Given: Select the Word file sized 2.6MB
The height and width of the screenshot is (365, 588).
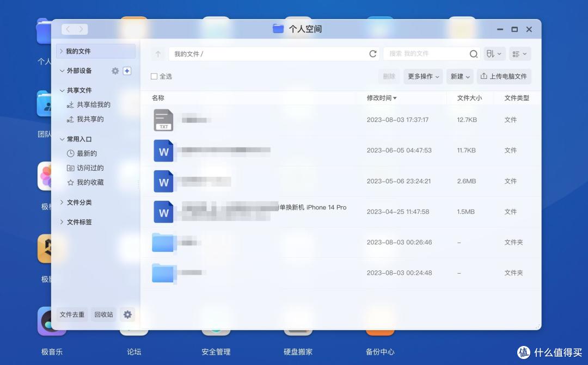Looking at the screenshot, I should [163, 181].
